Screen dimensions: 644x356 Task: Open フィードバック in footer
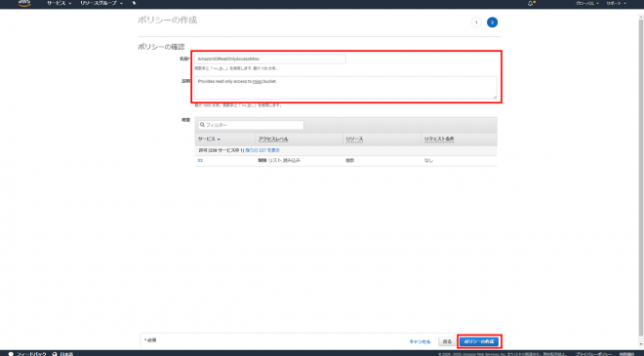coord(31,353)
